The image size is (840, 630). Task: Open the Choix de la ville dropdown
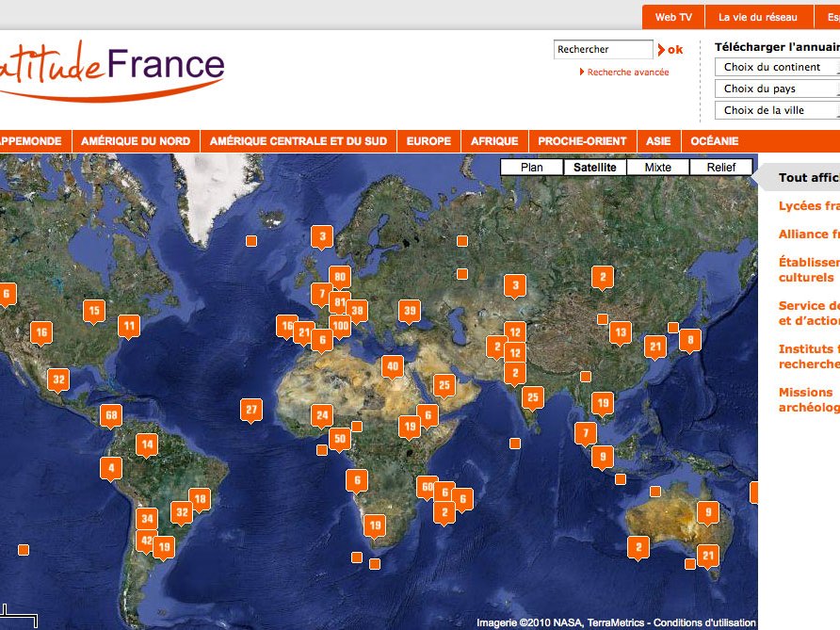[775, 109]
